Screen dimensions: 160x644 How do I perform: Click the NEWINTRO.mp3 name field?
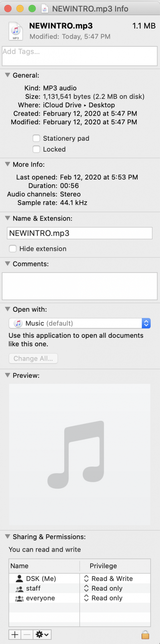pyautogui.click(x=80, y=233)
